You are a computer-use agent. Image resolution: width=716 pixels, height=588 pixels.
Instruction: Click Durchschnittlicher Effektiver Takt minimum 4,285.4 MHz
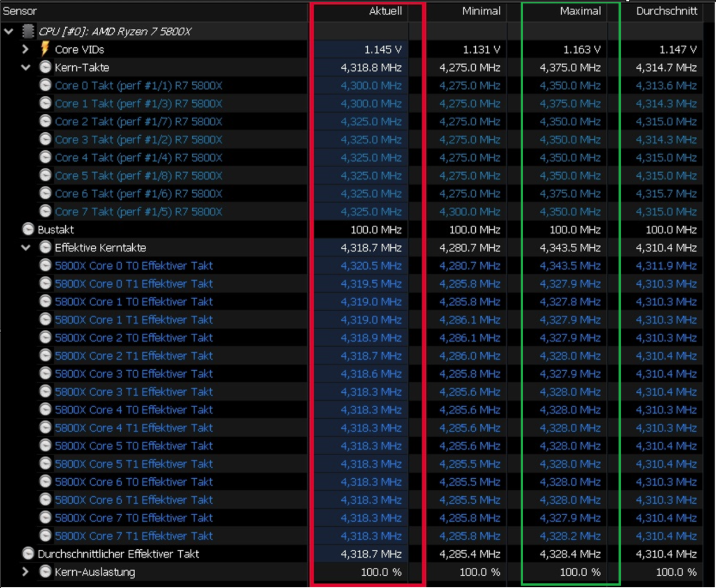pyautogui.click(x=469, y=554)
